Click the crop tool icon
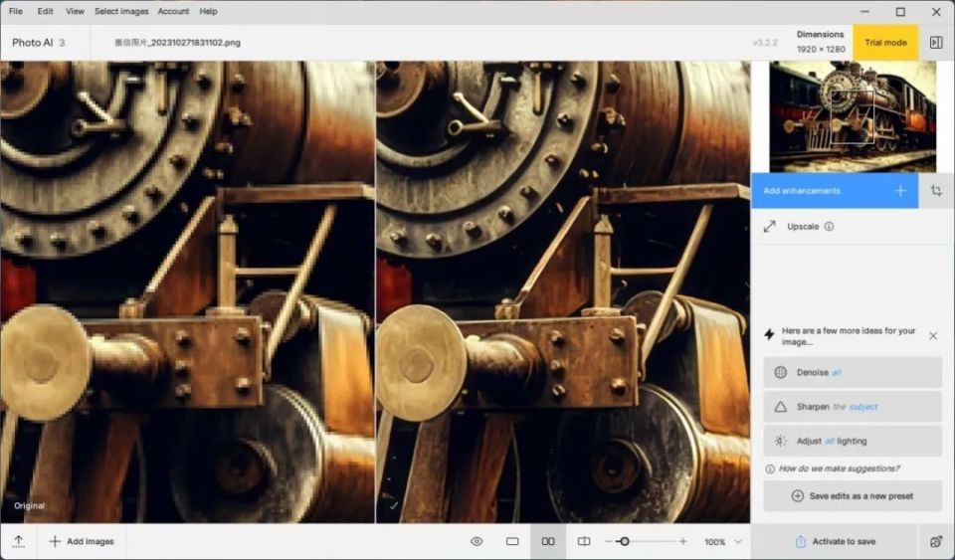 (936, 191)
